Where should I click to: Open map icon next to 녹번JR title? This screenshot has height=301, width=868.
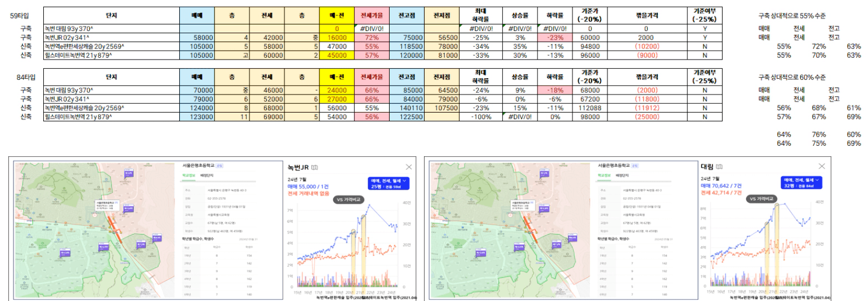pos(314,167)
